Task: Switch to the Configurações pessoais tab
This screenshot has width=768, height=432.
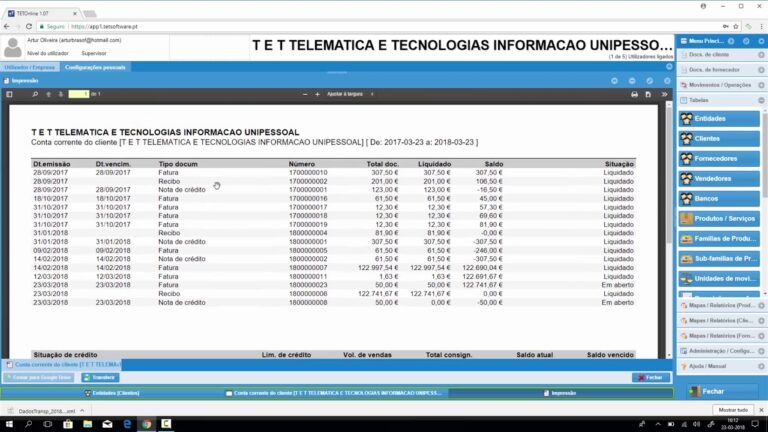Action: coord(95,67)
